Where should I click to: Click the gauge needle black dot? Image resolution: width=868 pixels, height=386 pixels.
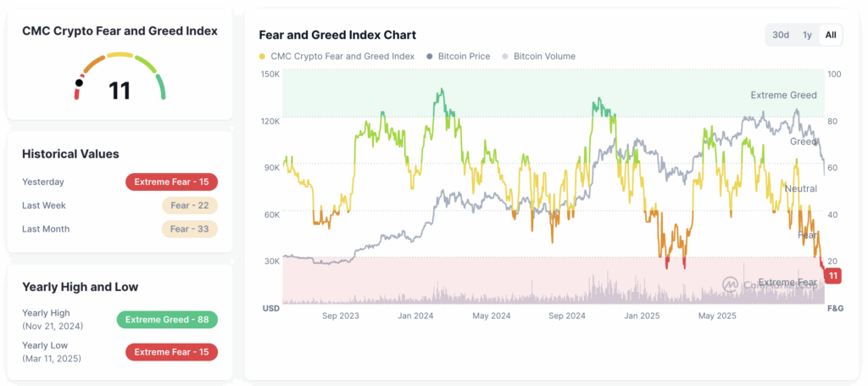[80, 83]
